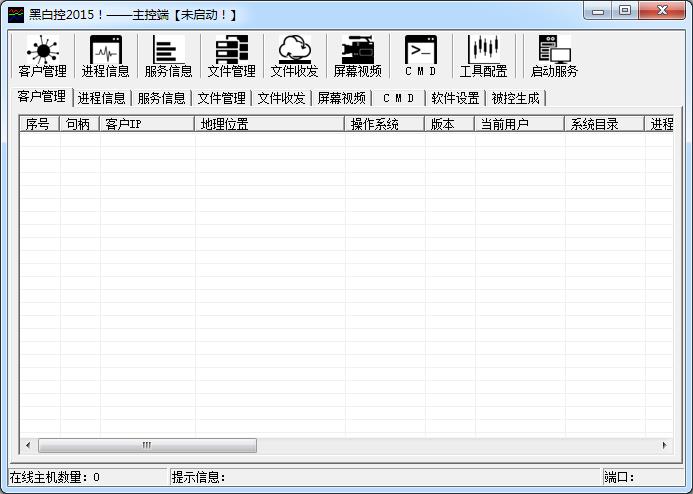
Task: Click the 地理位置 column header
Action: 269,125
